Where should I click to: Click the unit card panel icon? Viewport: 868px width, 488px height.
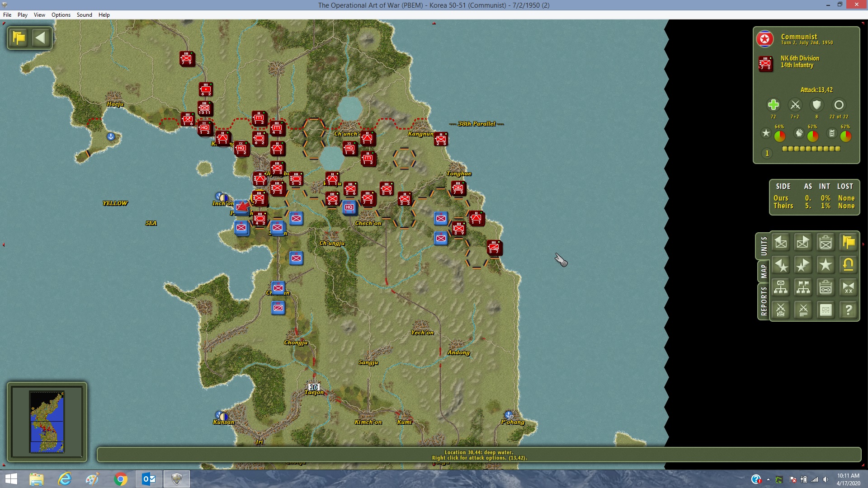click(826, 310)
